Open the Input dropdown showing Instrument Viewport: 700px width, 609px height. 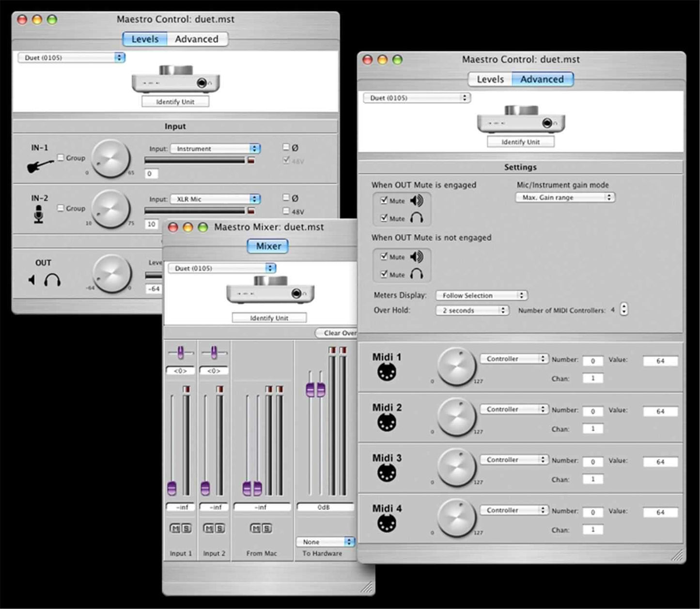pos(215,149)
